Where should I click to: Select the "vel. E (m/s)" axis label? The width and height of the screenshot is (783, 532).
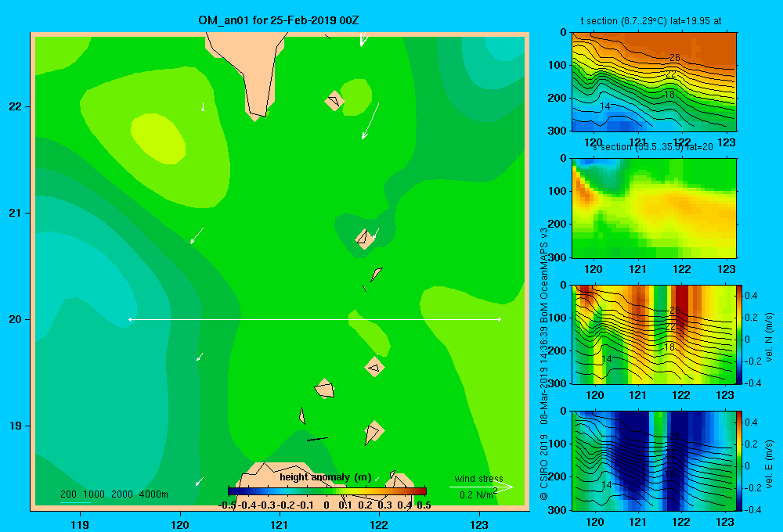[x=769, y=464]
